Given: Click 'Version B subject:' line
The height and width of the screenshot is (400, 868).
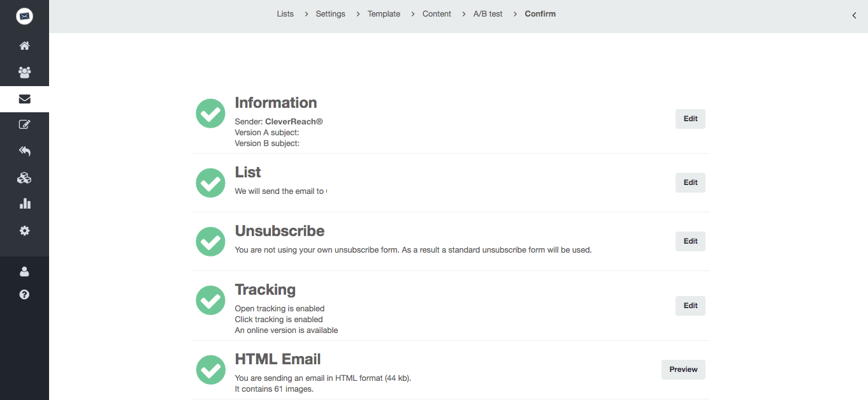Looking at the screenshot, I should pyautogui.click(x=267, y=144).
